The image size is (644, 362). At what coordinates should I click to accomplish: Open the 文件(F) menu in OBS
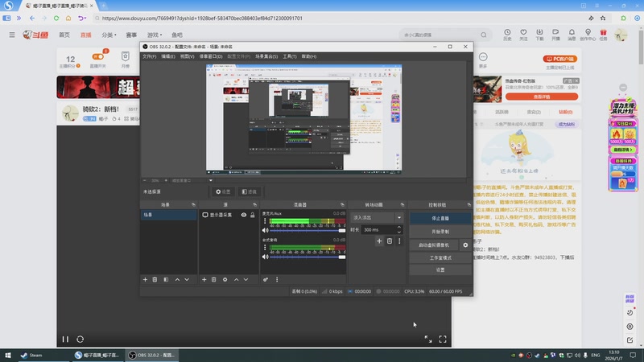click(149, 56)
